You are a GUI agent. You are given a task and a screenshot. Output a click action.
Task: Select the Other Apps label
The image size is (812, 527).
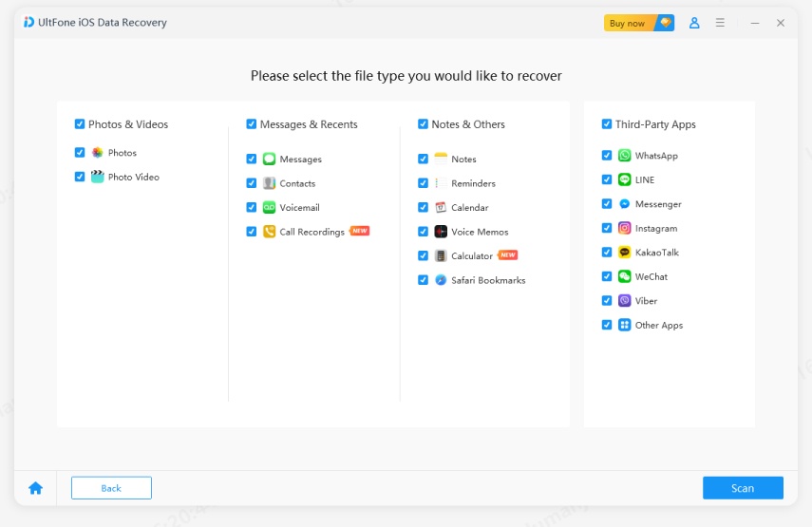click(659, 326)
